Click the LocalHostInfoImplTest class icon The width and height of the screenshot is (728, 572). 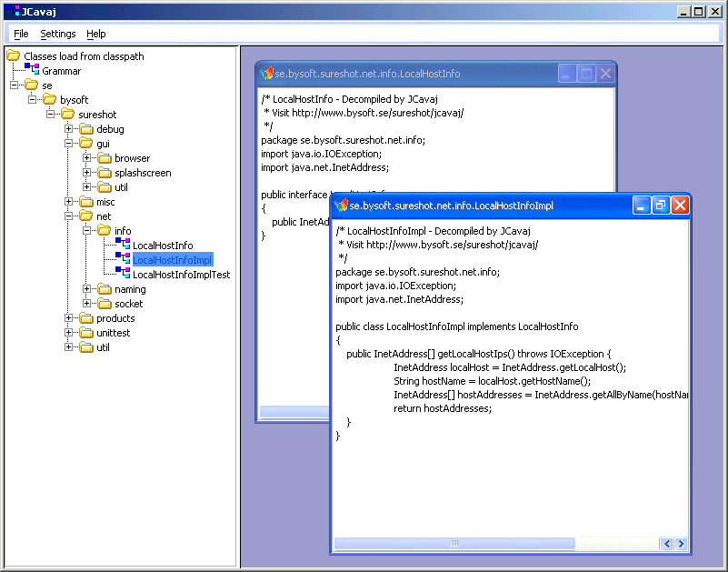pyautogui.click(x=123, y=273)
